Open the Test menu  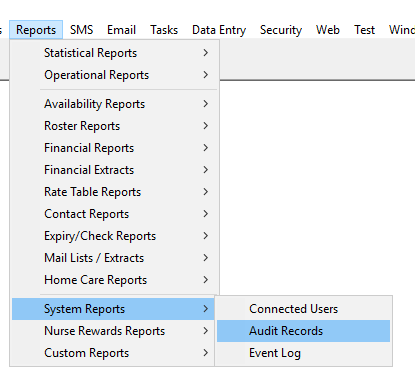pyautogui.click(x=364, y=30)
